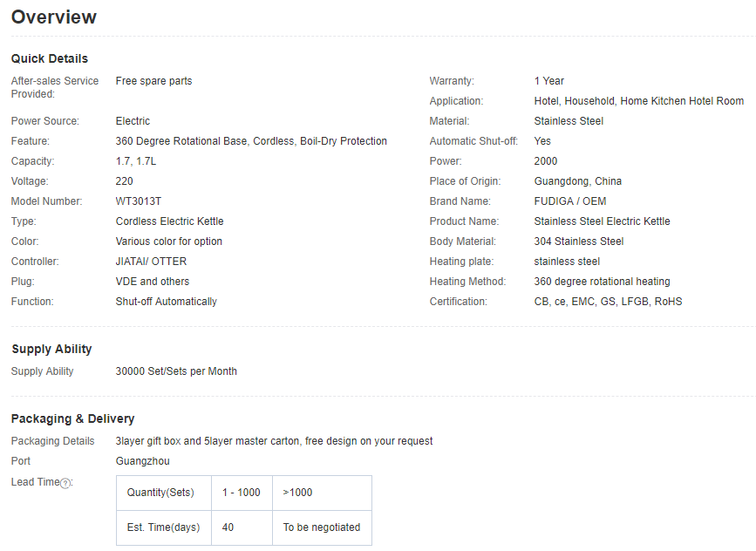The height and width of the screenshot is (551, 756).
Task: Click the certification list CB, ce, EMC
Action: [x=608, y=302]
